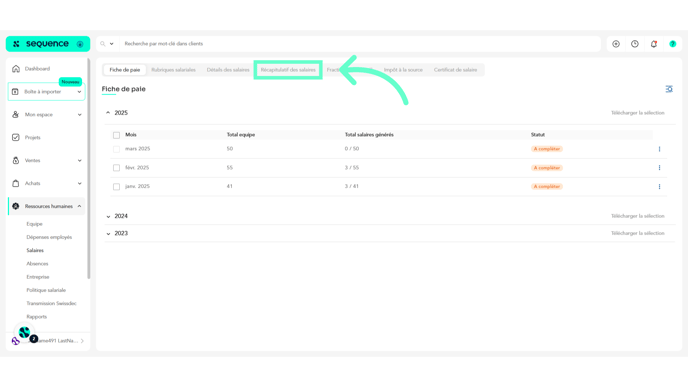Click A compléter status for mars 2025
The height and width of the screenshot is (387, 688).
pos(547,149)
